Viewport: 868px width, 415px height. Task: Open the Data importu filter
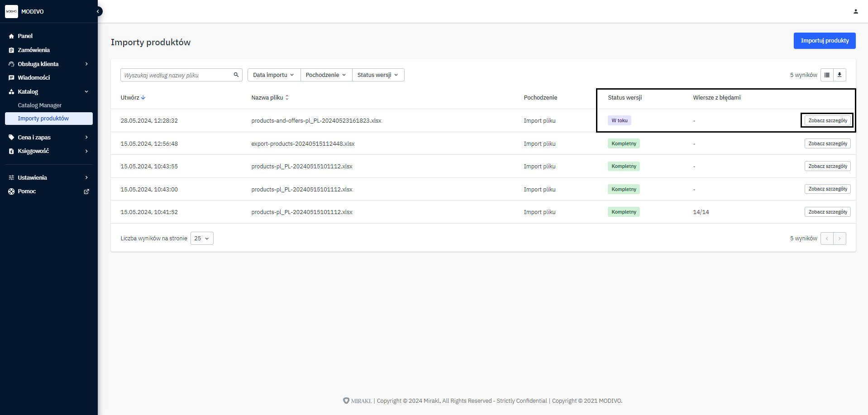(273, 75)
